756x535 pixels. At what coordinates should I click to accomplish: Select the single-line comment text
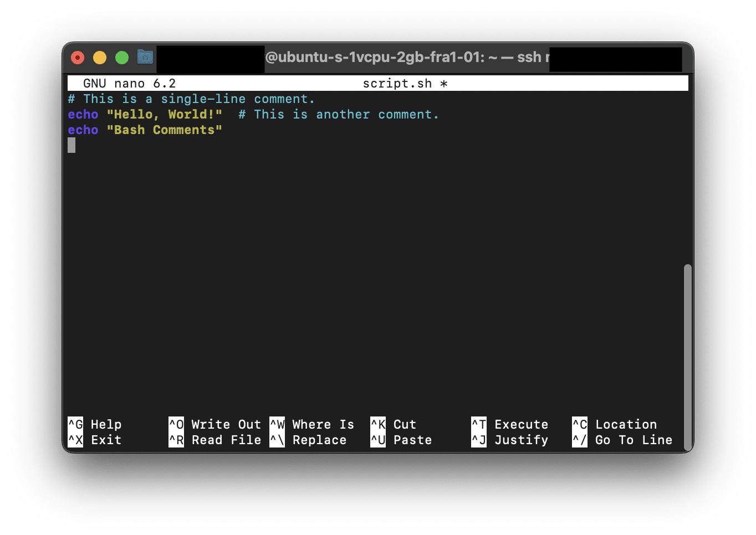pyautogui.click(x=191, y=99)
